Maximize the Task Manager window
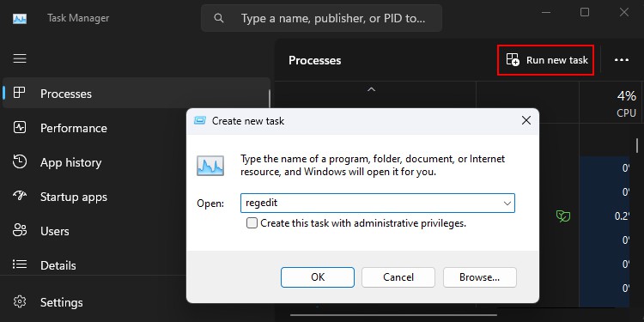The height and width of the screenshot is (322, 644). click(x=585, y=12)
